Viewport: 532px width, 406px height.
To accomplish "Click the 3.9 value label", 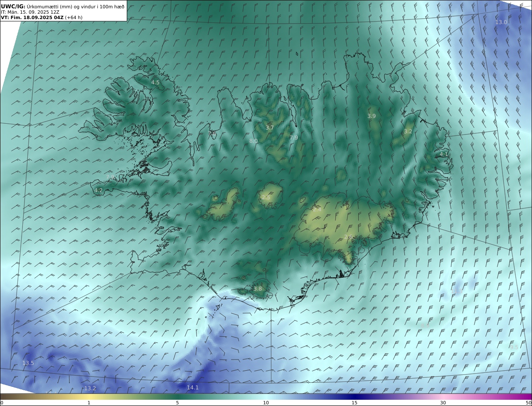I will coord(372,116).
